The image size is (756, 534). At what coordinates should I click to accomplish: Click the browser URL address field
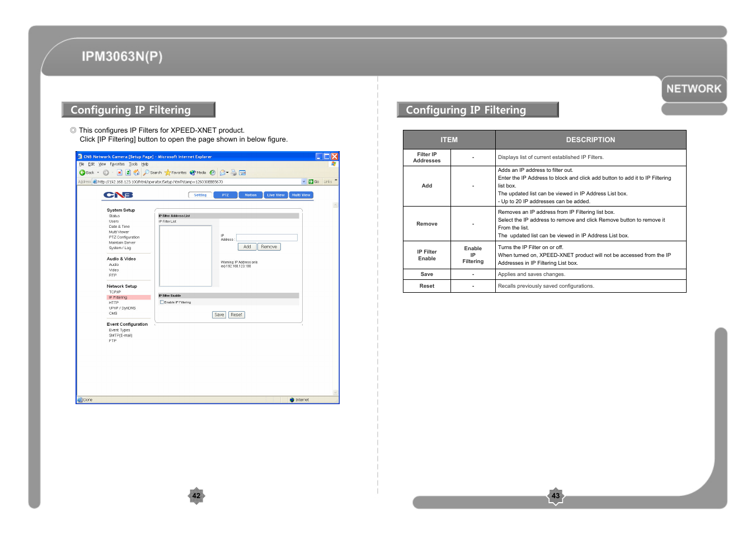pos(200,181)
